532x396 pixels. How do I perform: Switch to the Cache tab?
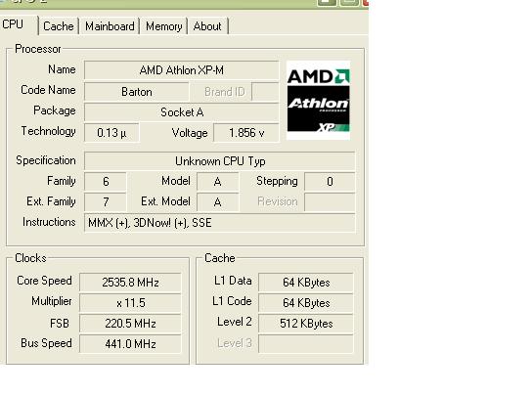click(x=59, y=26)
